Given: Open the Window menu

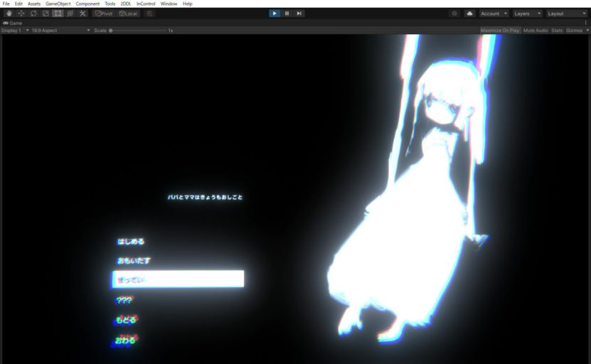Looking at the screenshot, I should click(169, 4).
